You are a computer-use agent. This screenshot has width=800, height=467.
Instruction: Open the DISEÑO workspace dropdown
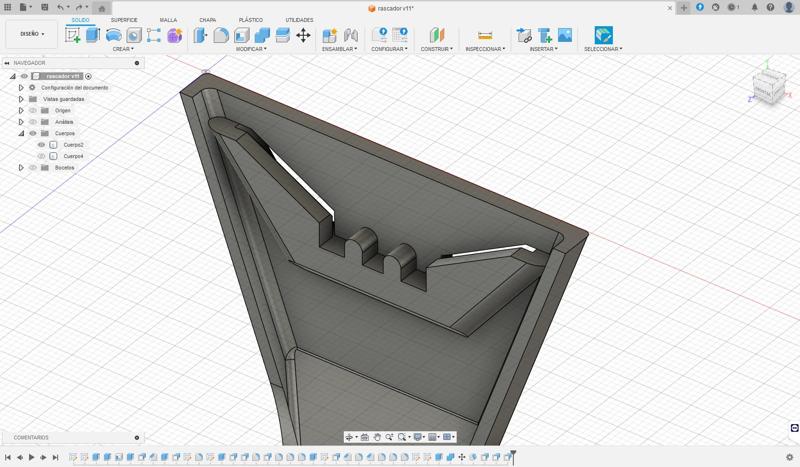pos(31,34)
